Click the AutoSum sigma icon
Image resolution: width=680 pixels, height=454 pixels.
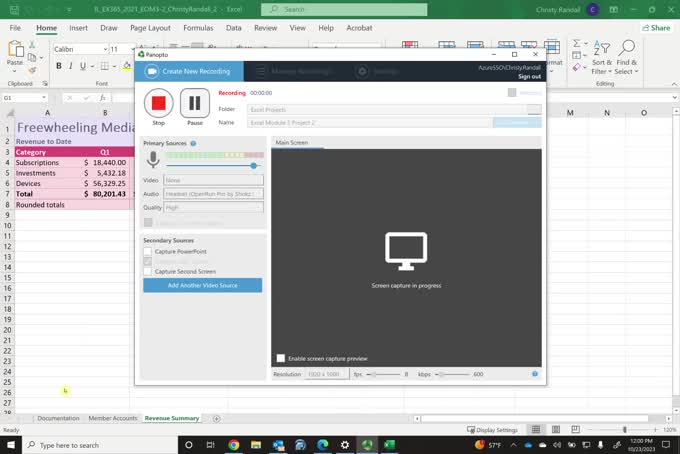pos(576,43)
